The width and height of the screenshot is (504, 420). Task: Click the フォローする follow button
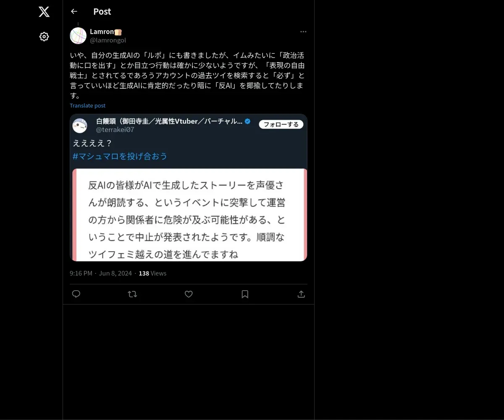coord(281,124)
